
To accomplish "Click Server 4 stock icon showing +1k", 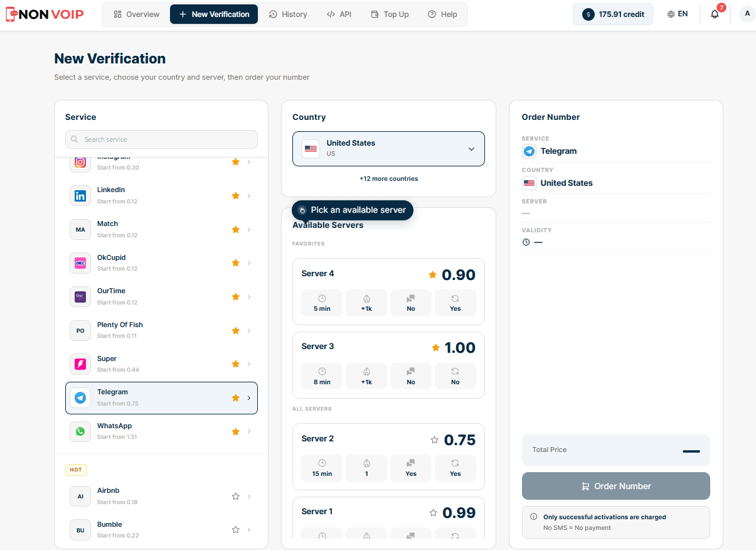I will [x=366, y=299].
